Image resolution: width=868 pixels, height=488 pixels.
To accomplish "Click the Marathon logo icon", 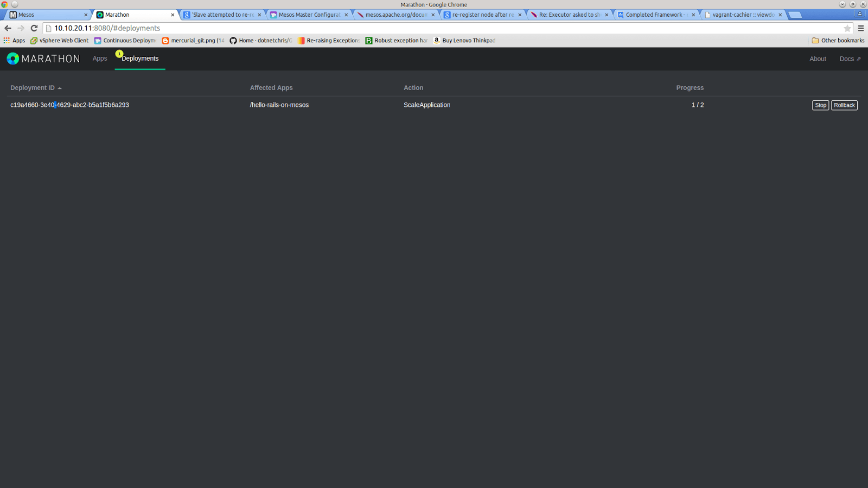I will [x=13, y=59].
